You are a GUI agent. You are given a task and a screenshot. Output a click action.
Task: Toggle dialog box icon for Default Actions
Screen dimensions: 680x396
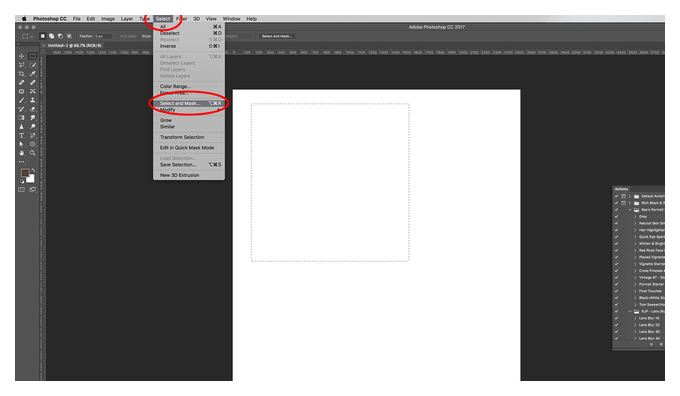tap(623, 196)
